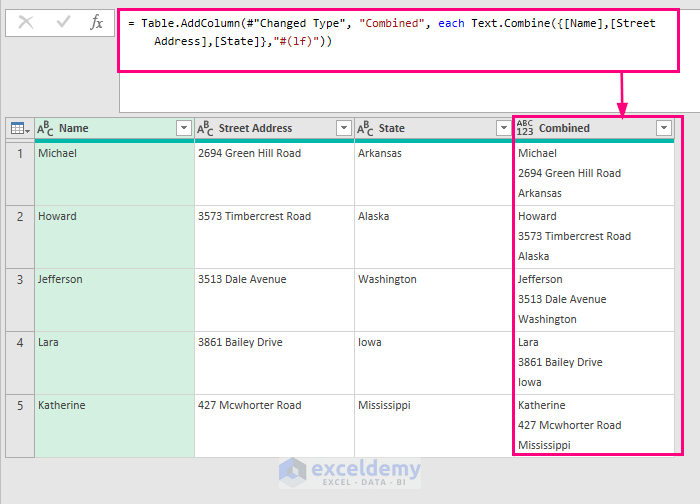Click the fx function icon
The width and height of the screenshot is (700, 504).
[96, 22]
